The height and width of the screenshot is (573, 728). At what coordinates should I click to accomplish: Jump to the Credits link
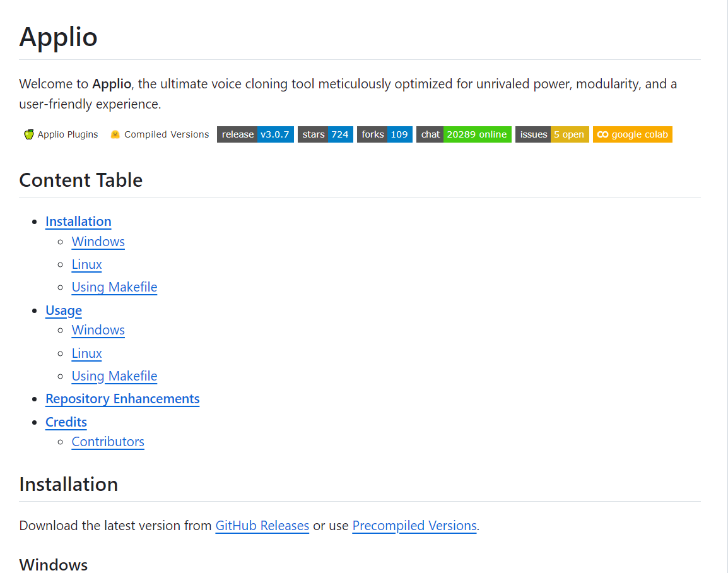click(x=66, y=422)
